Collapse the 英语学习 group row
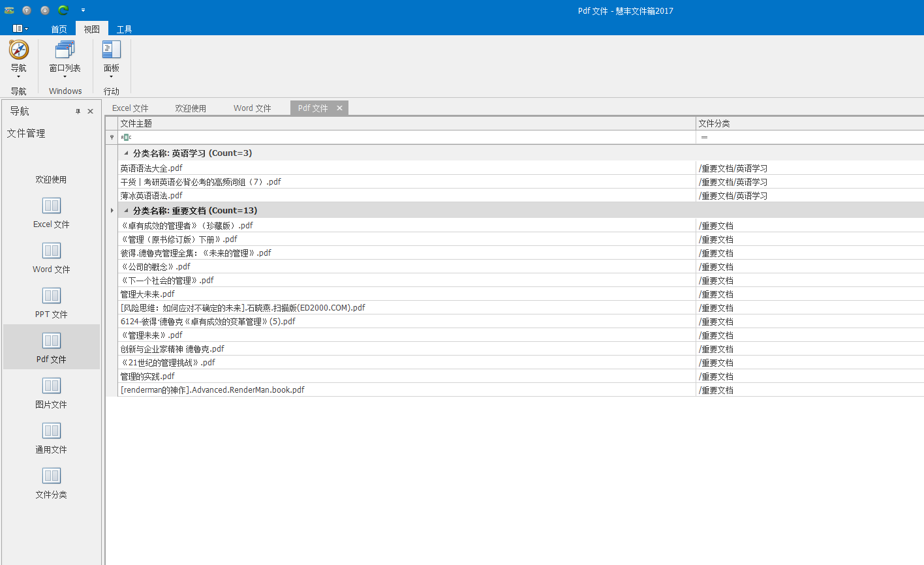The width and height of the screenshot is (924, 565). [x=126, y=153]
